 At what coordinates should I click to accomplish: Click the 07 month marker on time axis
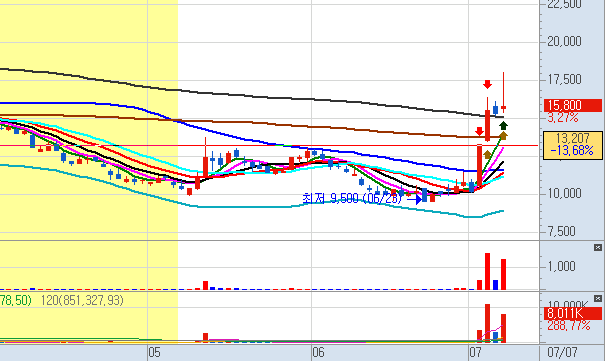(475, 352)
